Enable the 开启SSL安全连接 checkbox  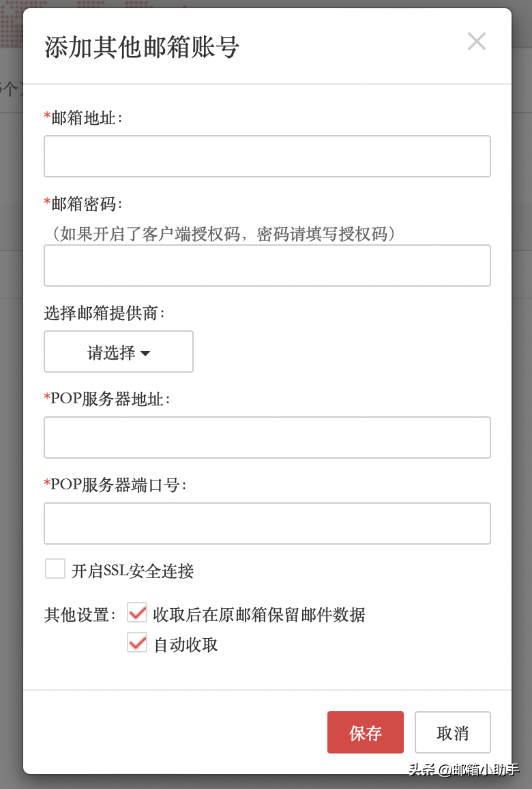pos(55,569)
